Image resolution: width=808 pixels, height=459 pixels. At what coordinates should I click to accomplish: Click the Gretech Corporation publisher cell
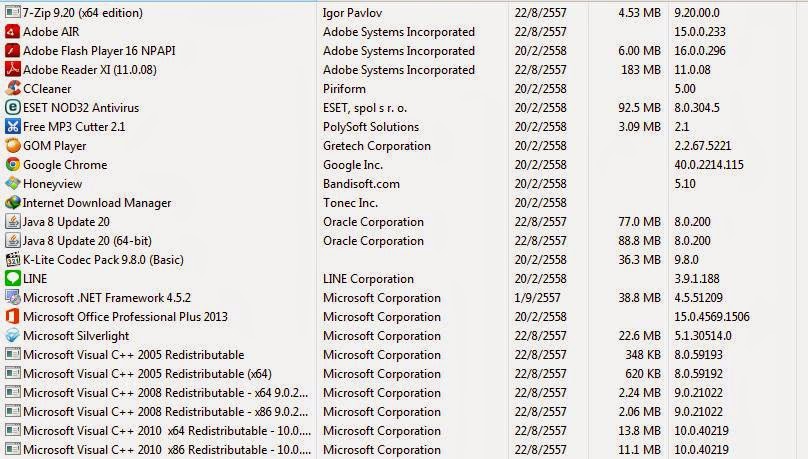[x=376, y=146]
